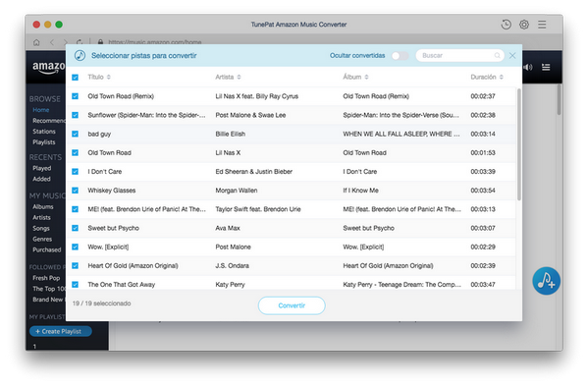Click Create Playlist button in sidebar
The width and height of the screenshot is (588, 387).
(x=61, y=331)
